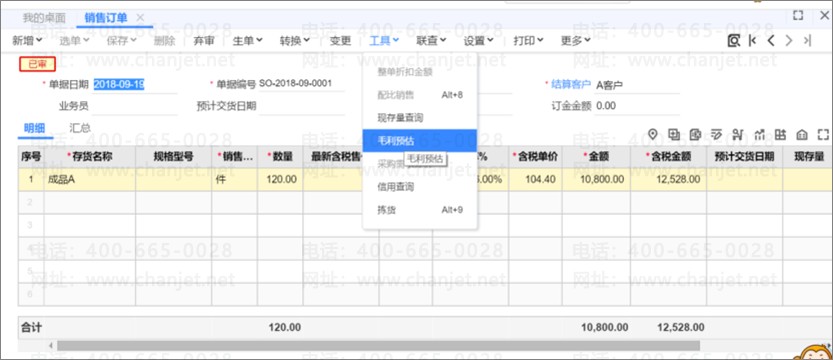This screenshot has width=833, height=360.
Task: Click the 结算客户 link label
Action: point(571,84)
